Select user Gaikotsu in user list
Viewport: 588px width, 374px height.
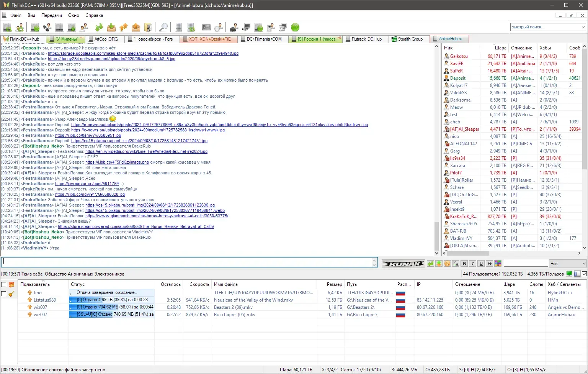coord(459,56)
